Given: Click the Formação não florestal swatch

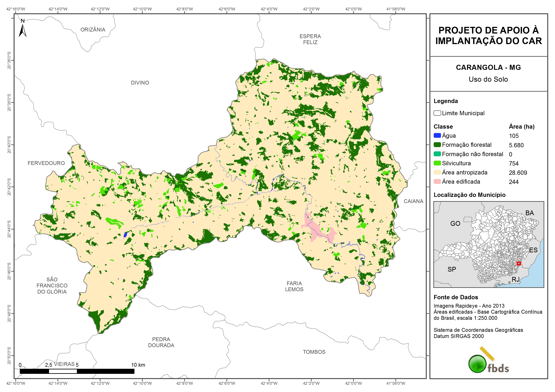Looking at the screenshot, I should coord(437,154).
